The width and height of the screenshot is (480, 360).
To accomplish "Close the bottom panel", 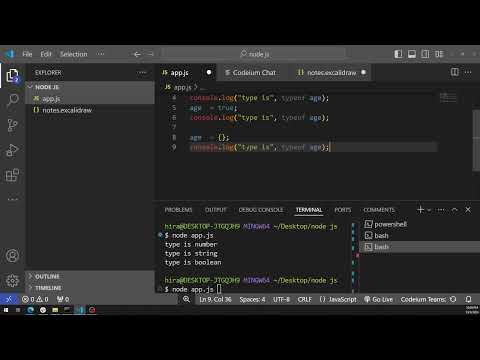I will 468,210.
